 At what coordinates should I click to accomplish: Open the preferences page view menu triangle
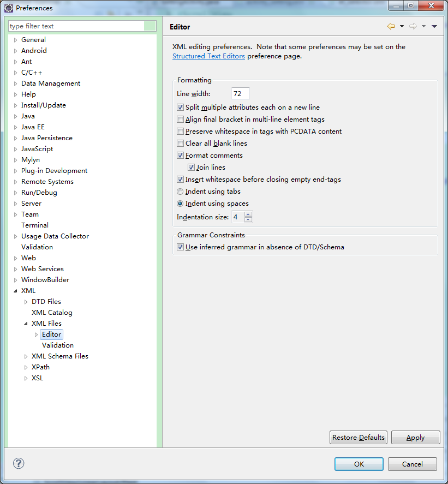pos(434,26)
